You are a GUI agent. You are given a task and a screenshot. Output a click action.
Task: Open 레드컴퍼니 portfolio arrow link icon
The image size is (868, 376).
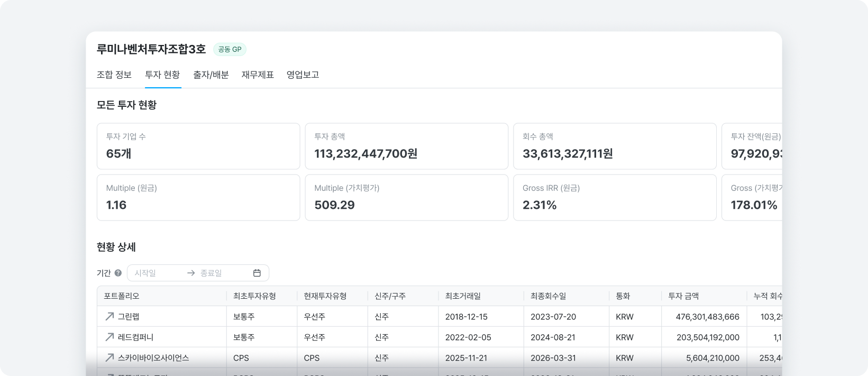click(109, 337)
